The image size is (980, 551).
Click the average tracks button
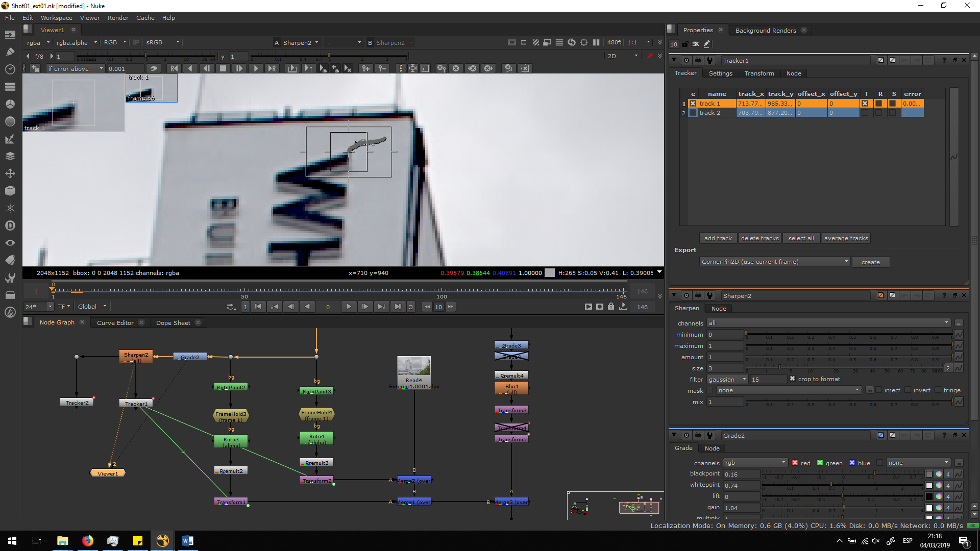click(845, 238)
